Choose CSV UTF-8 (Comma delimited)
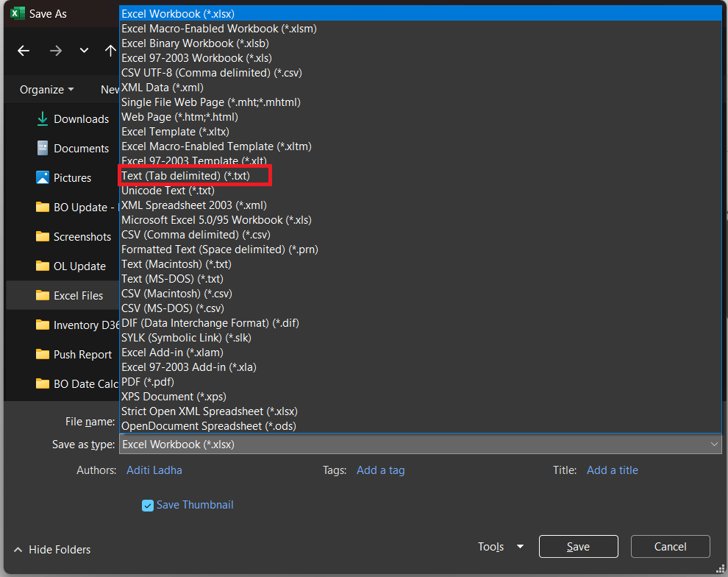The width and height of the screenshot is (728, 577). pyautogui.click(x=420, y=73)
